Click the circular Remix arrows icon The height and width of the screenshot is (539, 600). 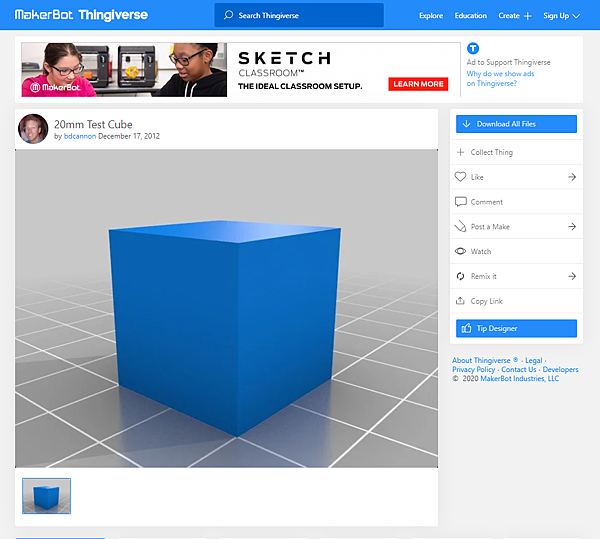(460, 276)
